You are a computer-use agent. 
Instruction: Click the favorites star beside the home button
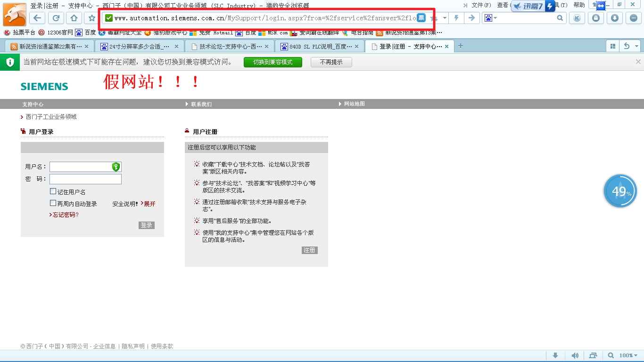[92, 18]
